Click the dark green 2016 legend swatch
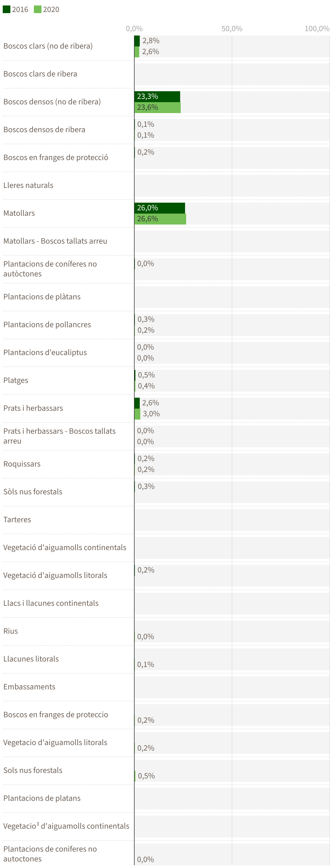Viewport: 333px width, 868px height. tap(6, 9)
